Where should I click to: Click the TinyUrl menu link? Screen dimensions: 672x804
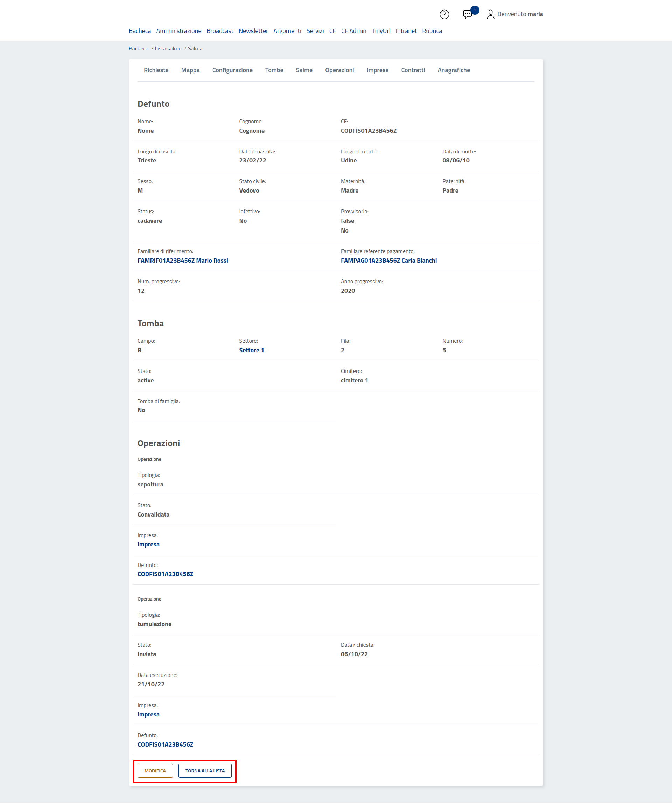[380, 31]
